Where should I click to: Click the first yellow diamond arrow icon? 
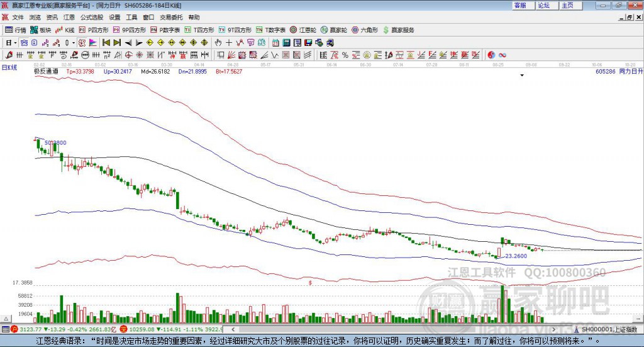(150, 43)
